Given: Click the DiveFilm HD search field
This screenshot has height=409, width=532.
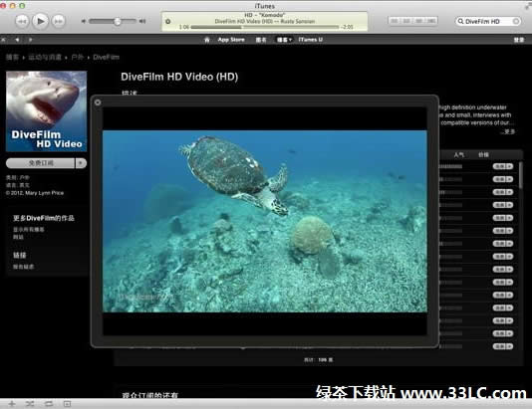Looking at the screenshot, I should 488,21.
